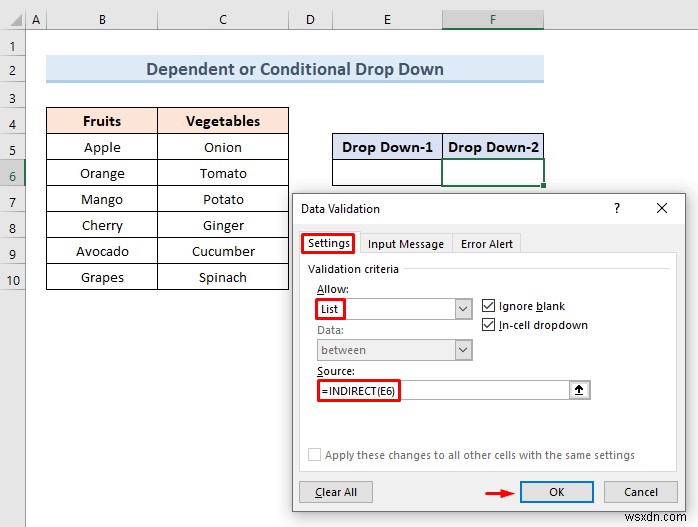Switch to the Error Alert tab

tap(487, 244)
